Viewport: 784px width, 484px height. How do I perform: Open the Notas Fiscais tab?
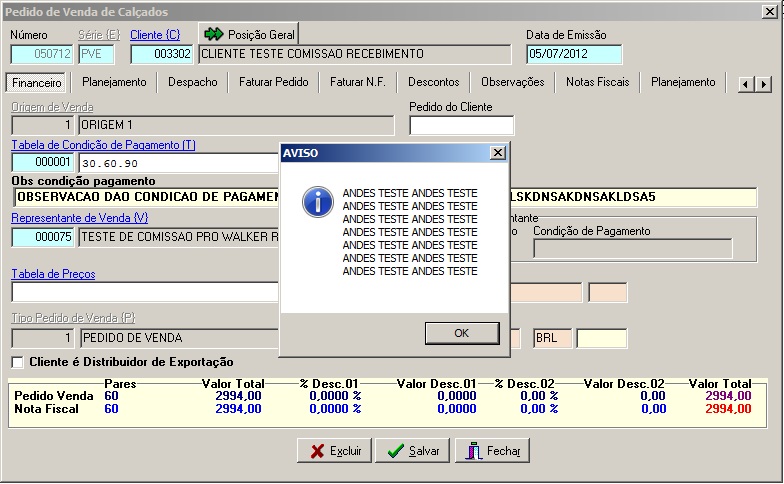[598, 82]
